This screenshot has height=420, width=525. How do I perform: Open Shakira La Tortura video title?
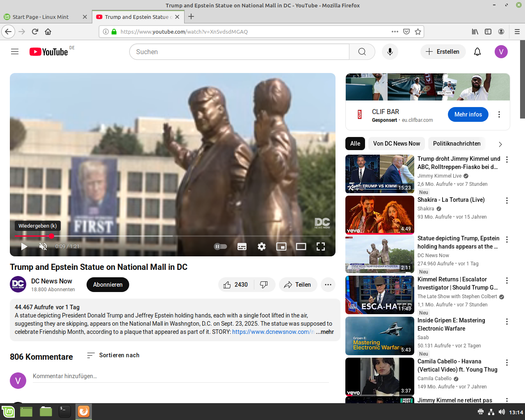click(x=451, y=200)
